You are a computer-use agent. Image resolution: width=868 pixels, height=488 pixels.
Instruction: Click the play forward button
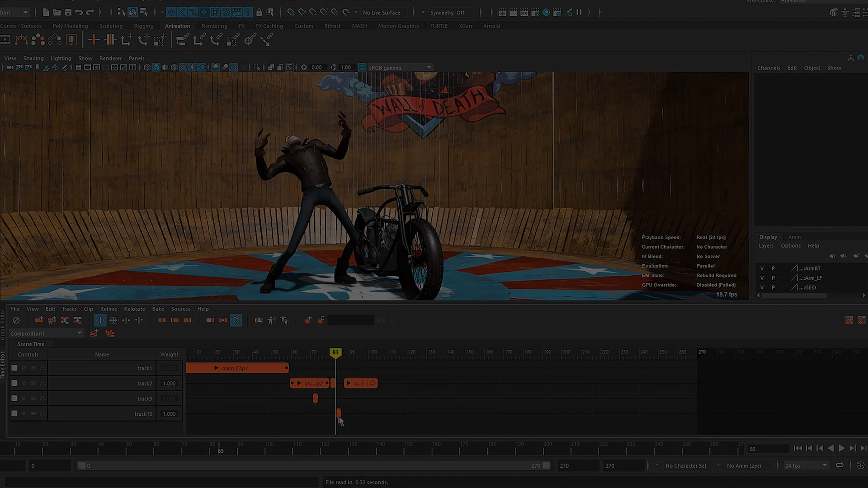click(x=841, y=448)
